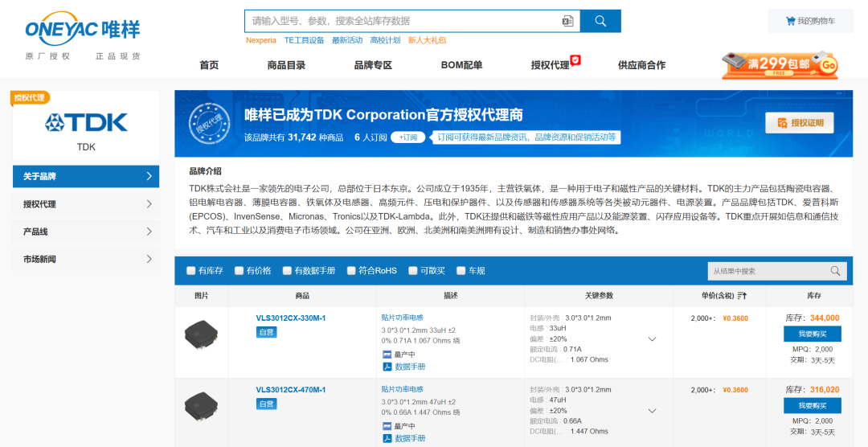Open the 品牌专区 navigation menu
This screenshot has height=447, width=868.
tap(373, 65)
